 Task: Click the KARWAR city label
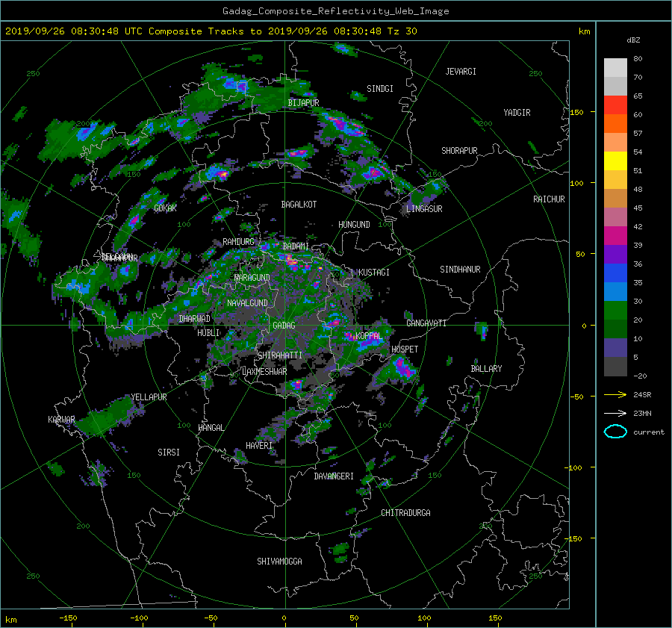61,420
